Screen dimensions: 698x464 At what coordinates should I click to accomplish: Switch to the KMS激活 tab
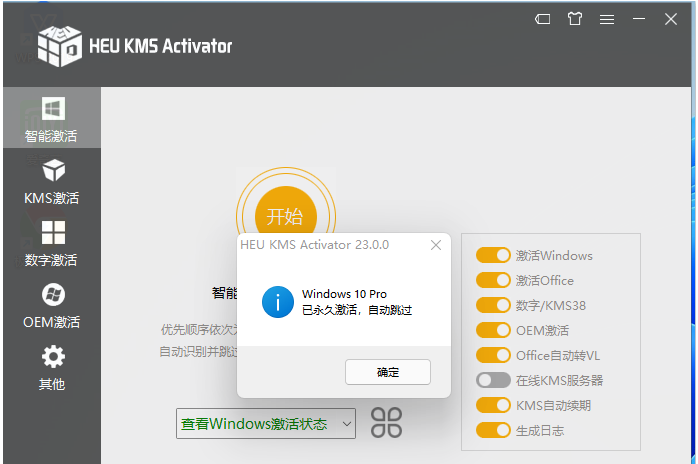pyautogui.click(x=51, y=181)
